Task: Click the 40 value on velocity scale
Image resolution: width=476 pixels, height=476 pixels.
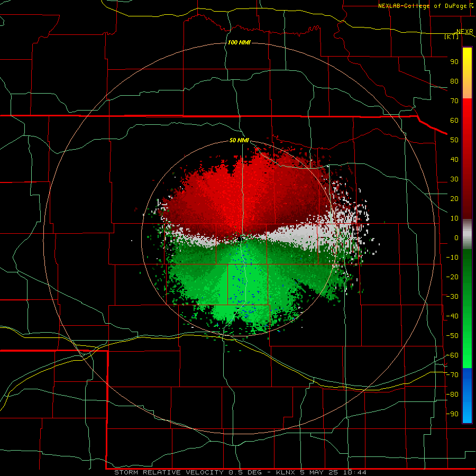Action: click(x=454, y=159)
